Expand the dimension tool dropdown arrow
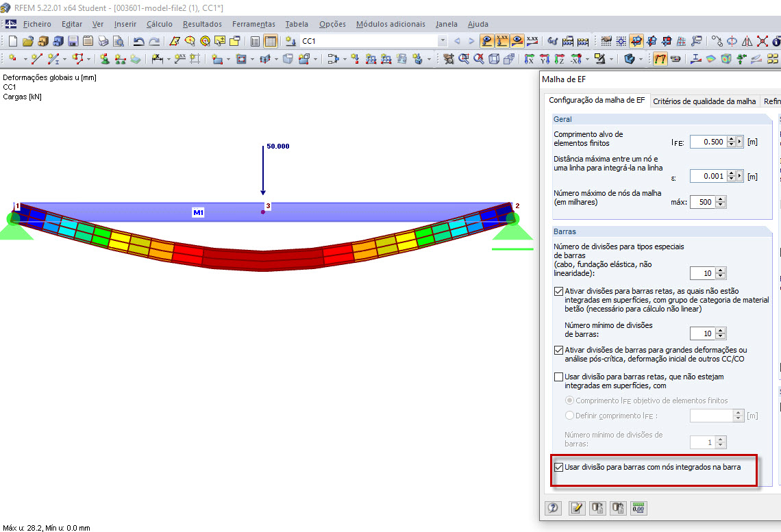The height and width of the screenshot is (532, 781). click(169, 60)
